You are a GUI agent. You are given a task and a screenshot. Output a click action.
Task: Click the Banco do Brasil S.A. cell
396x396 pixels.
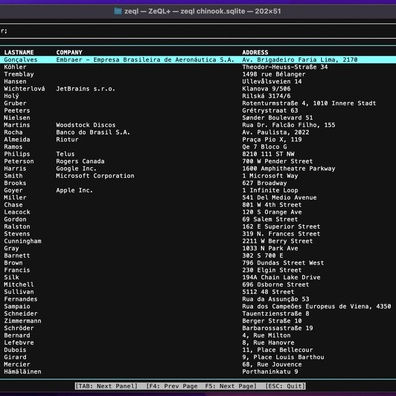click(x=93, y=132)
